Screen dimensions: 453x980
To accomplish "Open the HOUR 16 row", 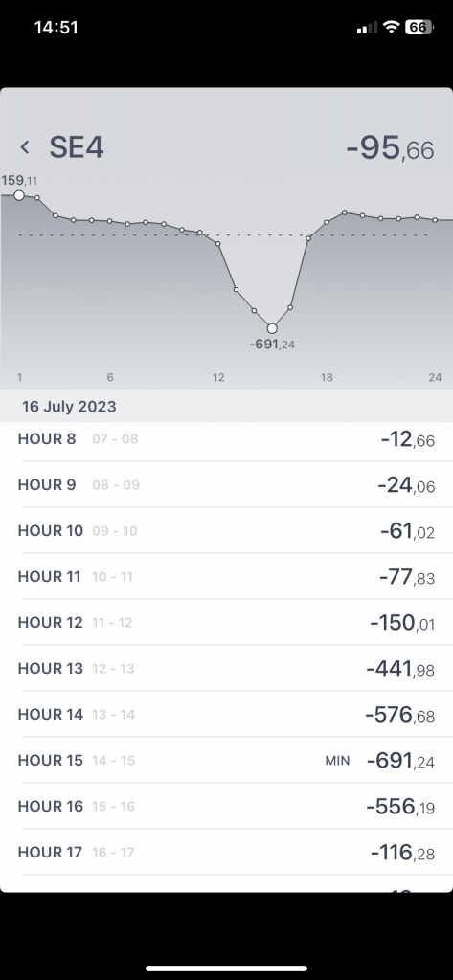I will 226,806.
